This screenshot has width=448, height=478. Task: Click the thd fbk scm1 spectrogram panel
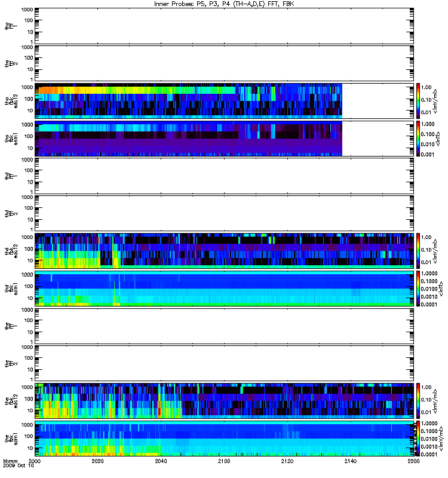point(225,289)
